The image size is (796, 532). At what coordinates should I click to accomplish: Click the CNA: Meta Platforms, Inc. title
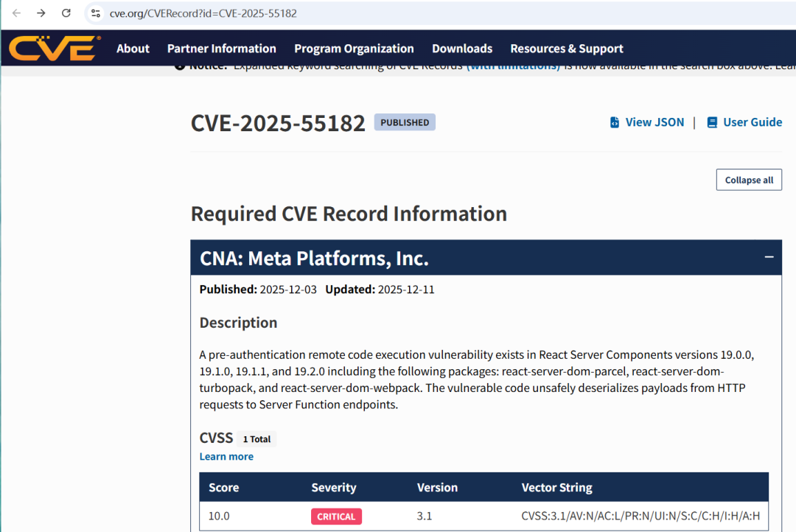(x=314, y=259)
